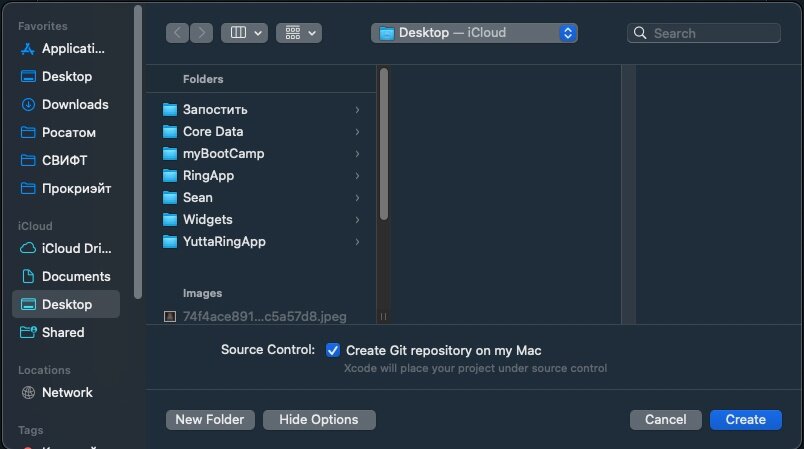Expand the myBootCamp folder chevron
Screen dimensions: 804x449
point(357,154)
